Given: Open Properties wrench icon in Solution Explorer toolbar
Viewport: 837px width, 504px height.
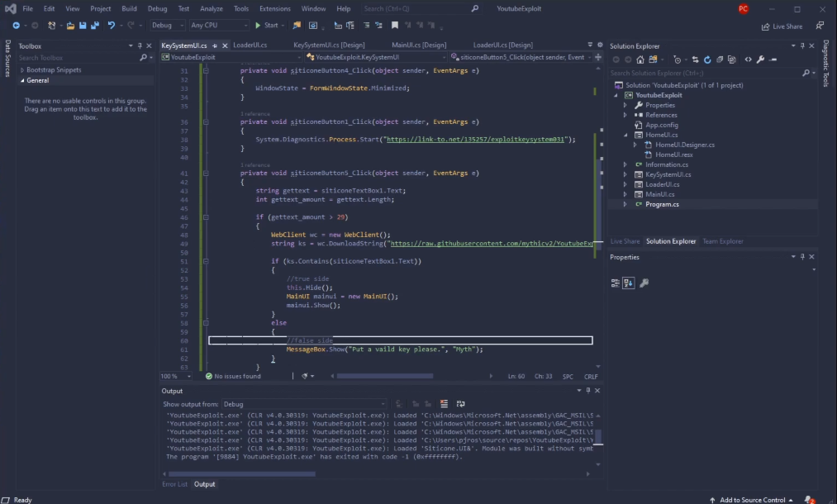Looking at the screenshot, I should (x=760, y=59).
